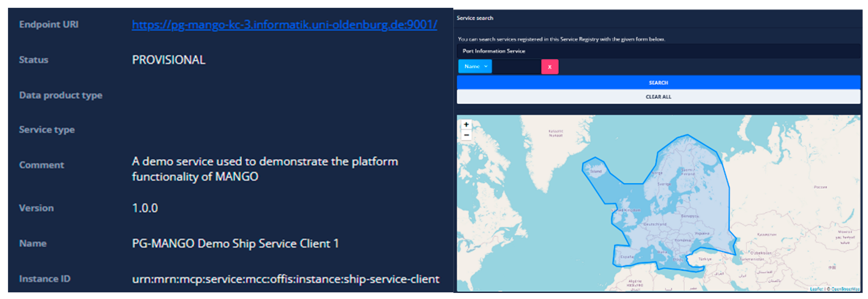Click the Leaflet attribution link
This screenshot has height=299, width=868.
(x=816, y=289)
